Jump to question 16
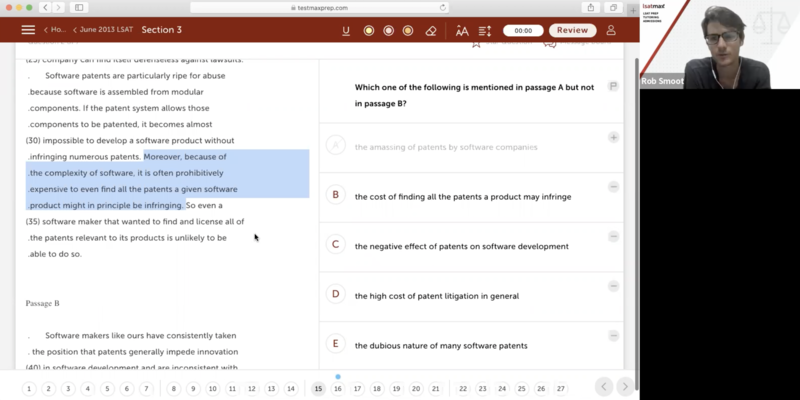Image resolution: width=800 pixels, height=400 pixels. click(x=338, y=388)
